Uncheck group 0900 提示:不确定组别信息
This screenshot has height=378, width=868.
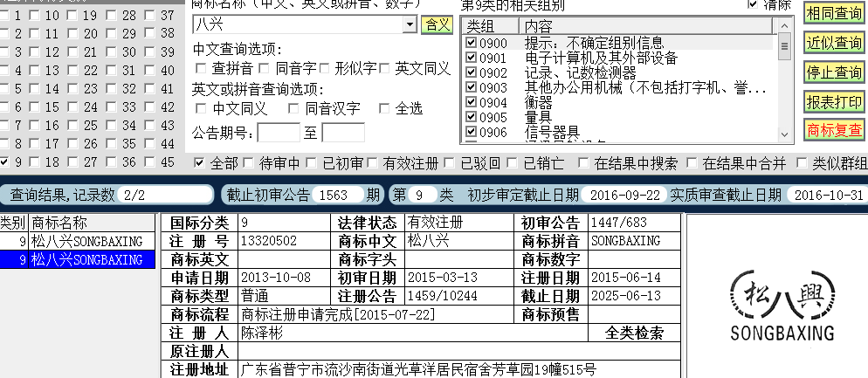click(471, 43)
